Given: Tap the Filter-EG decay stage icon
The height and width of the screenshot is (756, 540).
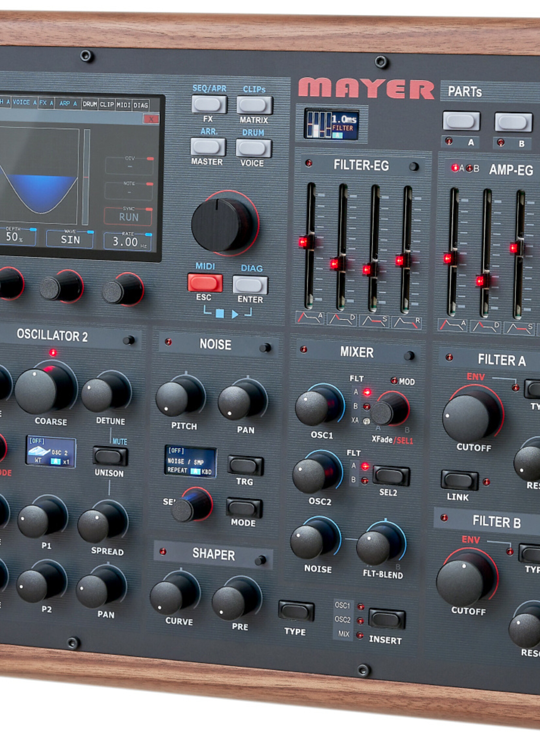Looking at the screenshot, I should pos(342,319).
